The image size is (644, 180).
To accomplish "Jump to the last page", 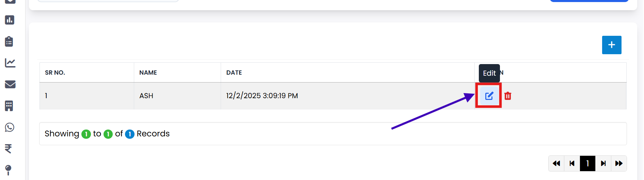I will click(x=619, y=164).
